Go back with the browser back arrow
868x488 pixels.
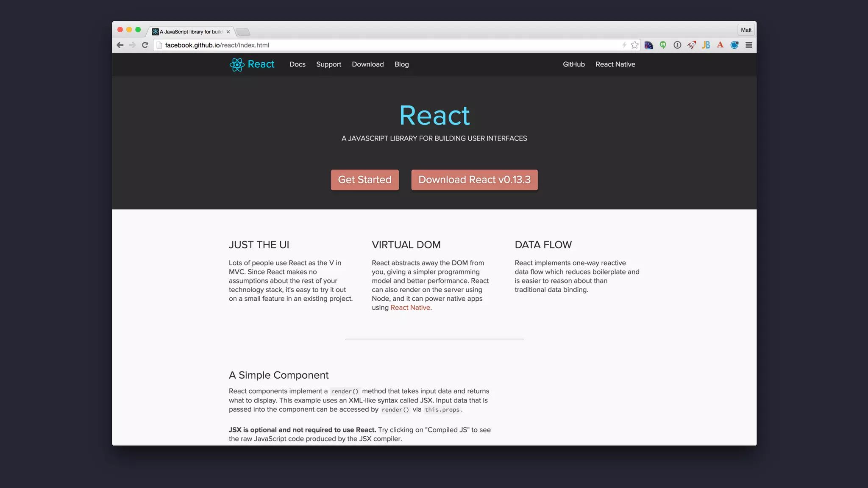tap(120, 45)
